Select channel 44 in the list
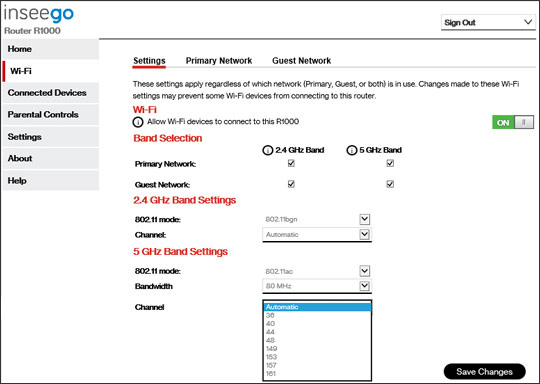The width and height of the screenshot is (540, 384). (317, 332)
